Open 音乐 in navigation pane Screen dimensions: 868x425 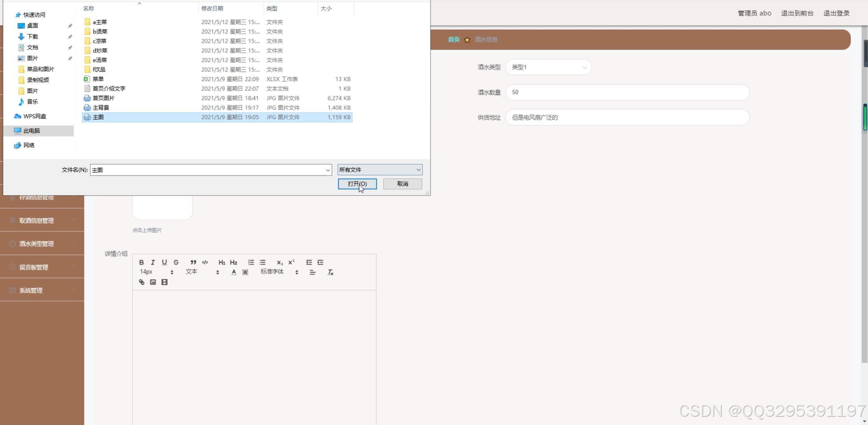pos(32,102)
